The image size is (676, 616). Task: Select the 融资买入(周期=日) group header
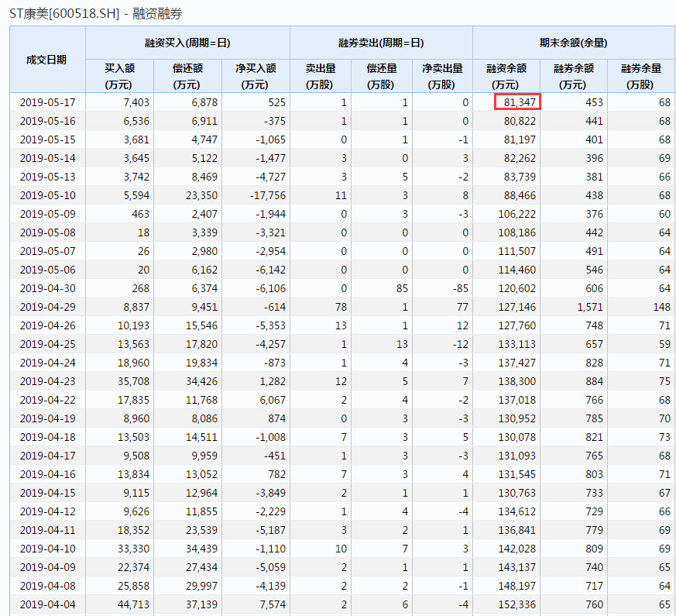[187, 43]
